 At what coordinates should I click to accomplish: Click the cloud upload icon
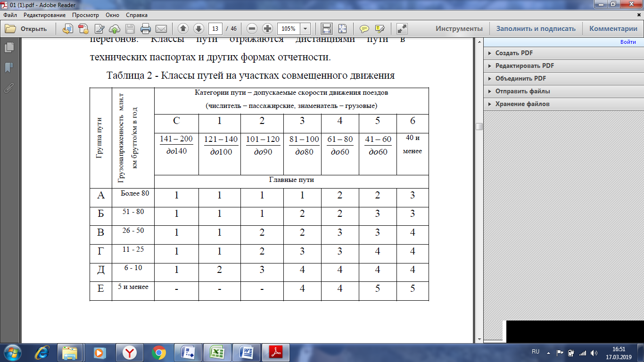tap(115, 29)
